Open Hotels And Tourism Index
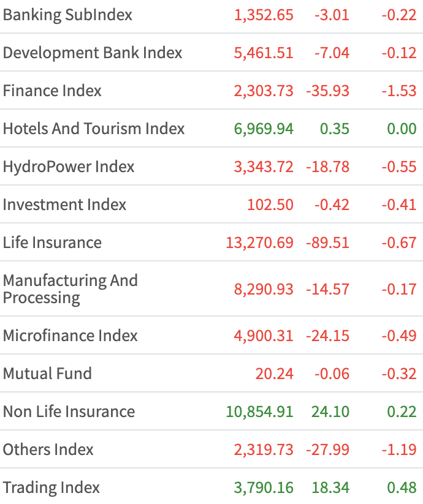 tap(94, 129)
